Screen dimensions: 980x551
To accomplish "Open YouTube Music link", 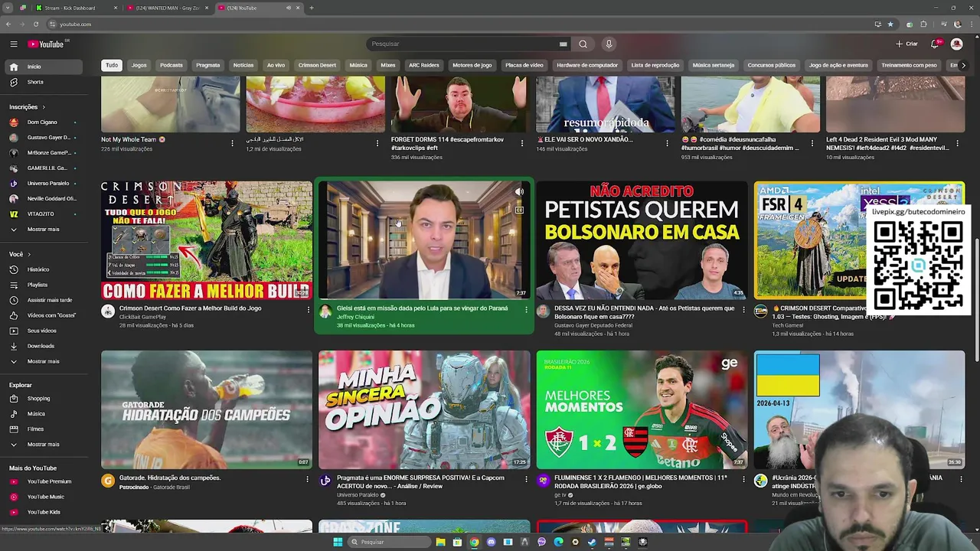I will (x=43, y=497).
